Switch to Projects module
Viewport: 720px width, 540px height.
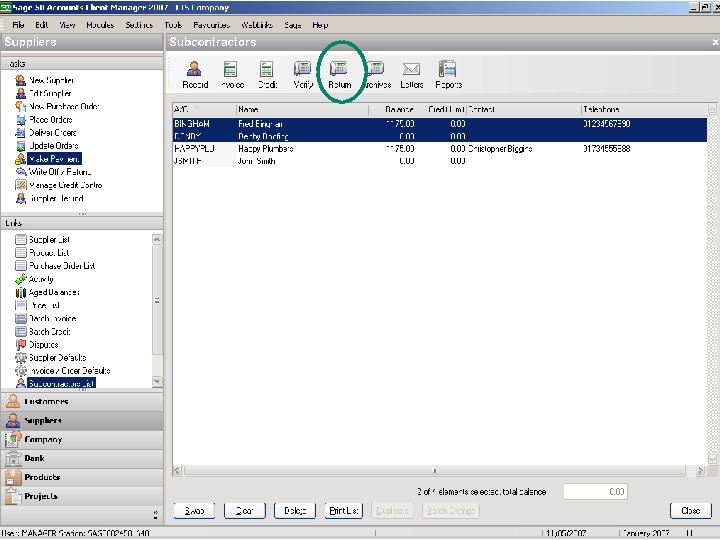coord(82,496)
